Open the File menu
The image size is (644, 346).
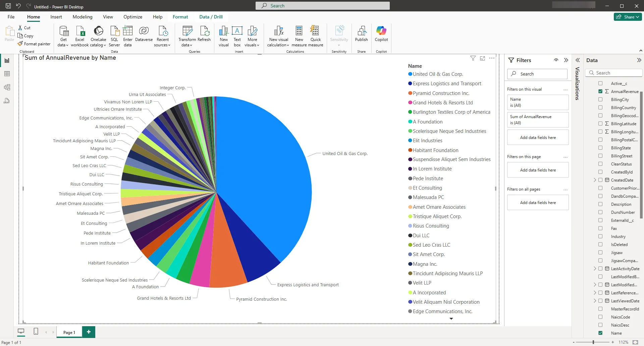(11, 17)
